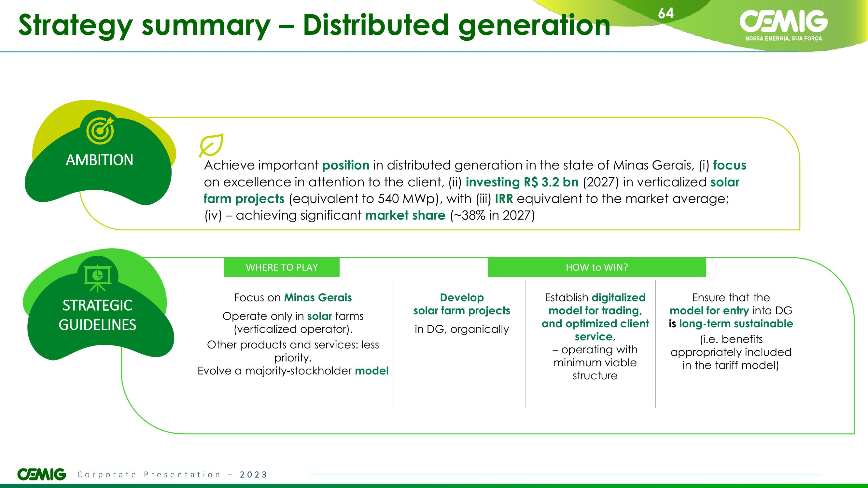Click 'Establish digitalized' line
868x488 pixels.
595,298
